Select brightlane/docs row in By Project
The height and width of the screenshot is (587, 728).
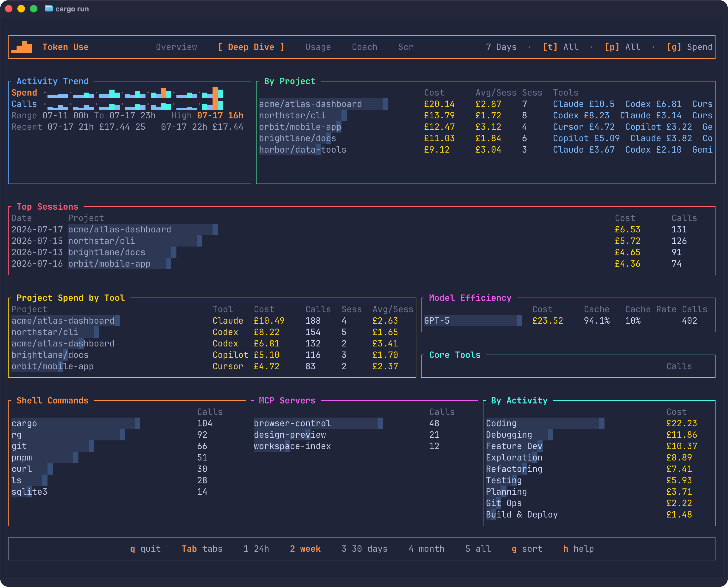tap(486, 138)
